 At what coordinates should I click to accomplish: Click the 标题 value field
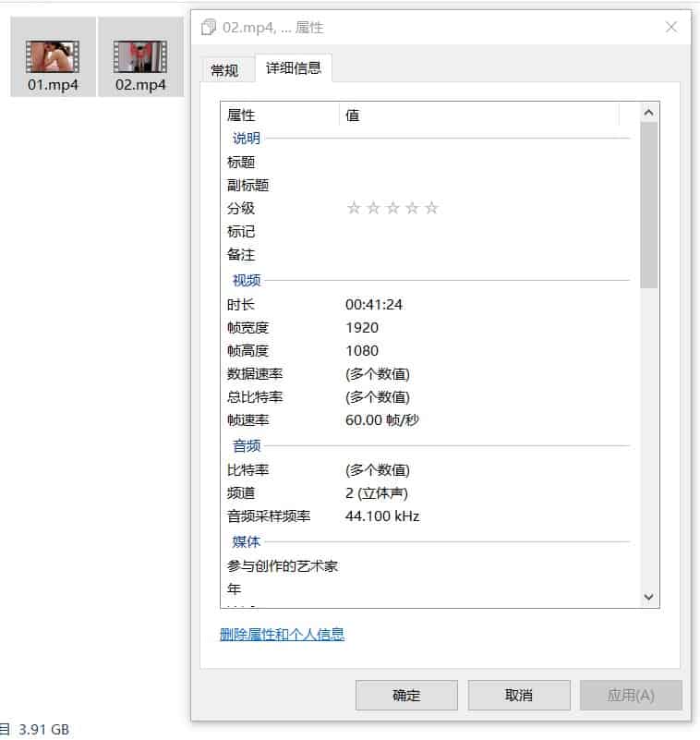click(x=480, y=163)
